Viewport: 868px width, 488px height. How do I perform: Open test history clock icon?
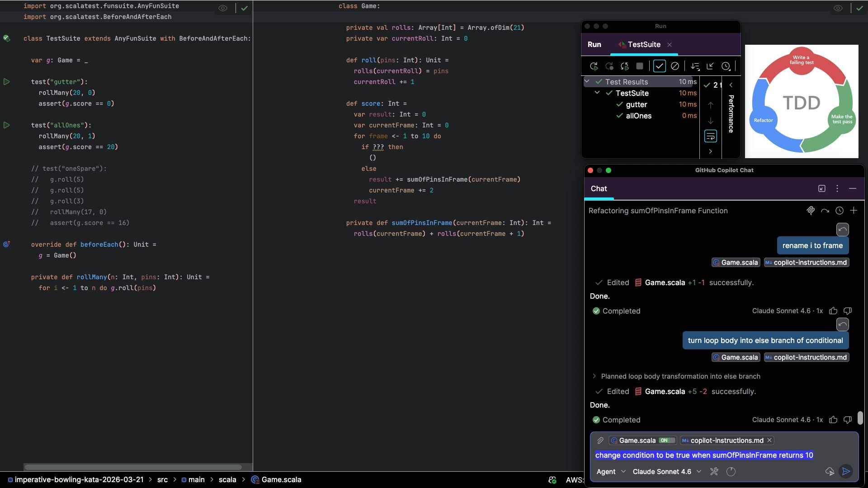click(x=726, y=66)
